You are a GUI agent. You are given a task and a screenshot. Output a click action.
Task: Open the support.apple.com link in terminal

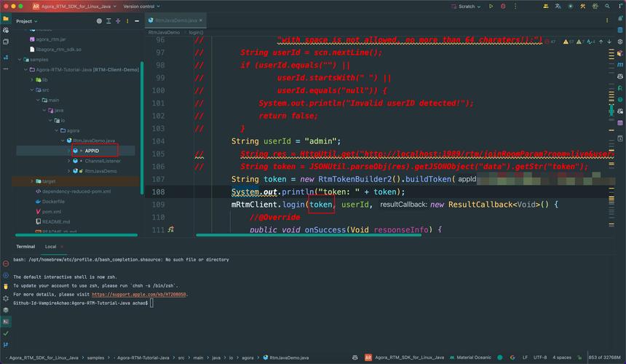click(139, 294)
